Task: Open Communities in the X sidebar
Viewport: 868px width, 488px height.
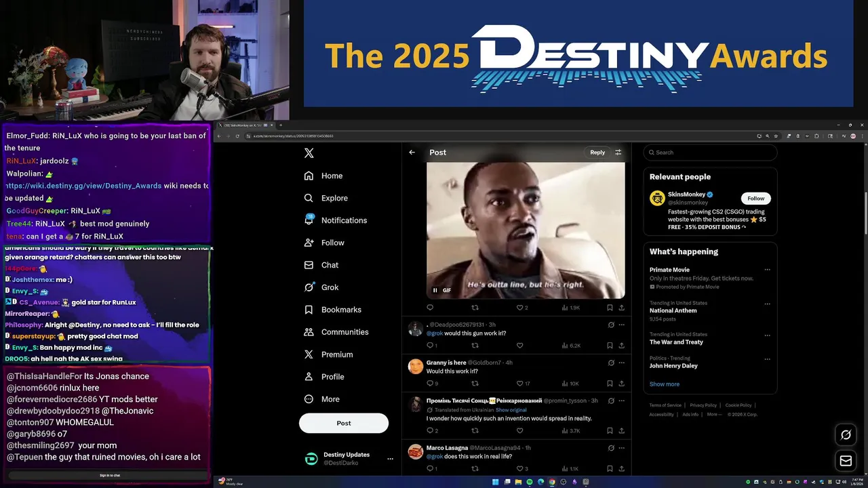Action: coord(336,332)
